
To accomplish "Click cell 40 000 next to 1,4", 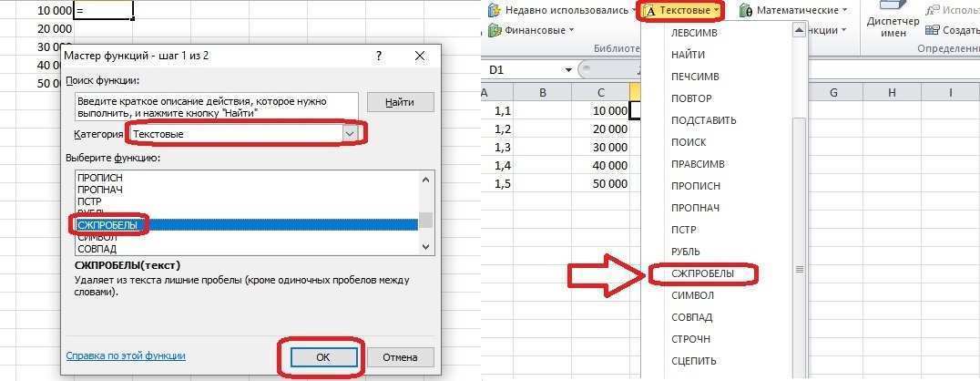I will click(x=600, y=165).
